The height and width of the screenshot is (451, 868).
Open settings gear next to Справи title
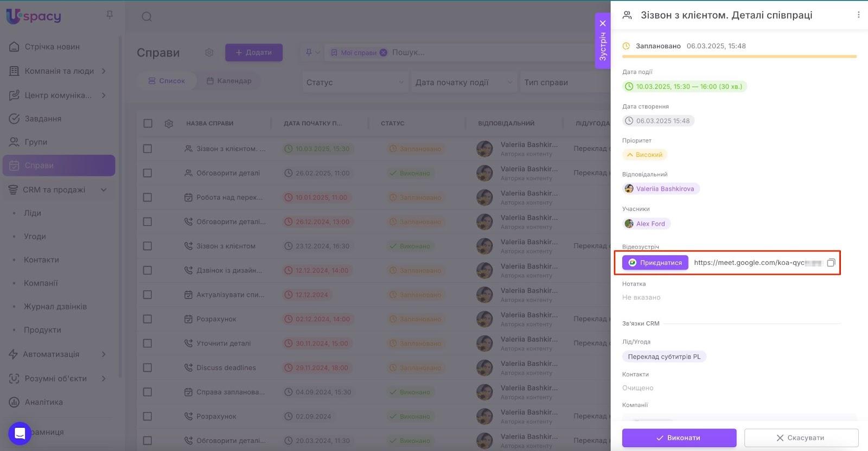(x=209, y=53)
